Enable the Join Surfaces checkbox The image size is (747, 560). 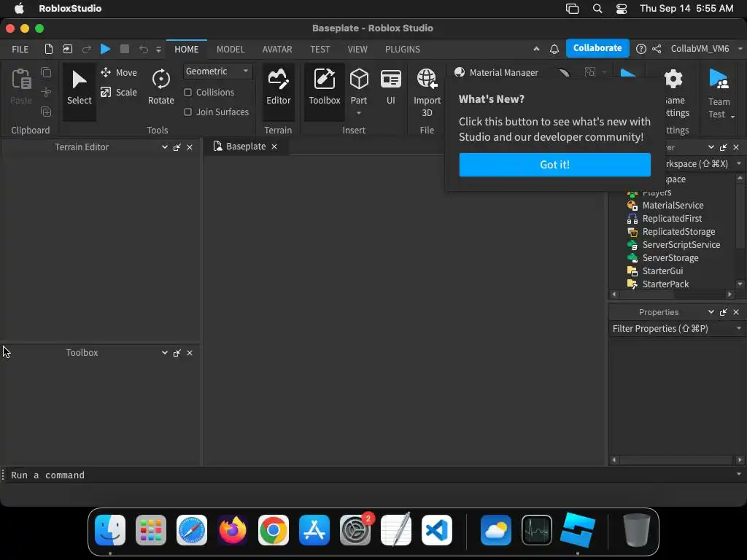click(x=188, y=112)
